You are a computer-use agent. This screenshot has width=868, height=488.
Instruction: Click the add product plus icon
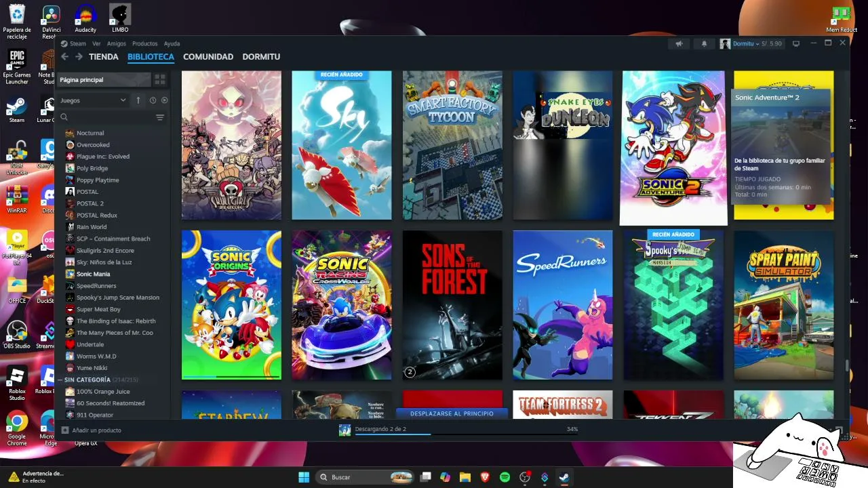(65, 430)
